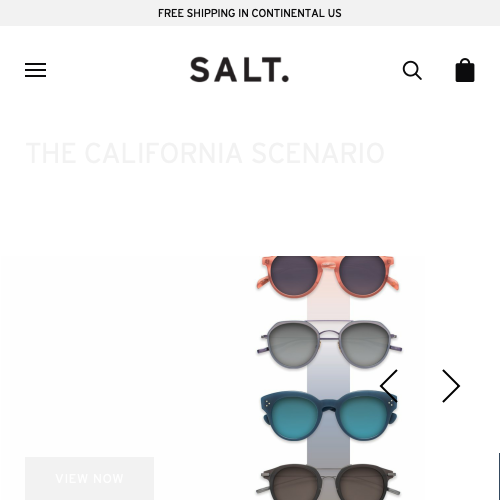Click the peach gradient strip below coral sunglasses
The width and height of the screenshot is (500, 500).
(328, 308)
